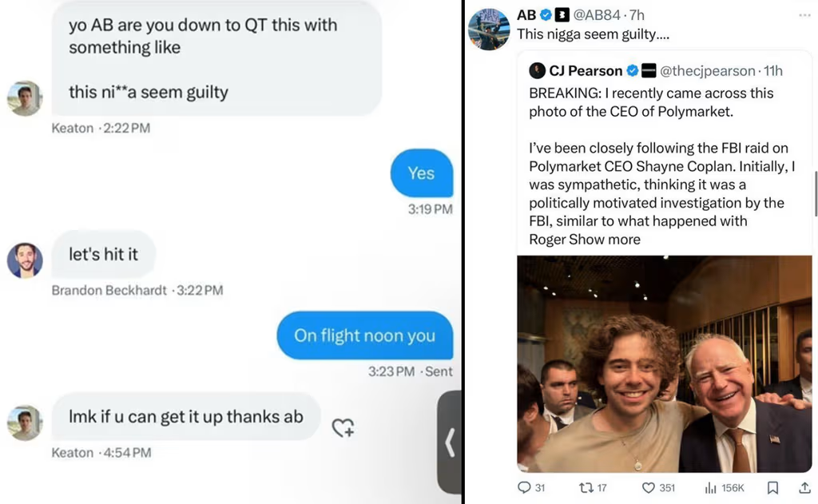
Task: Bookmark the AB tweet
Action: point(772,487)
